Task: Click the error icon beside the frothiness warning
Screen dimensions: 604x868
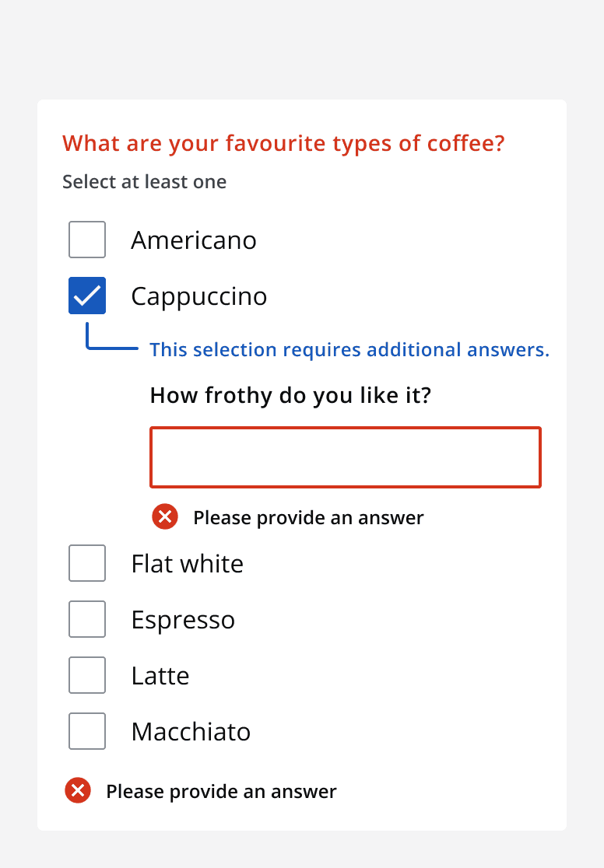Action: (164, 516)
